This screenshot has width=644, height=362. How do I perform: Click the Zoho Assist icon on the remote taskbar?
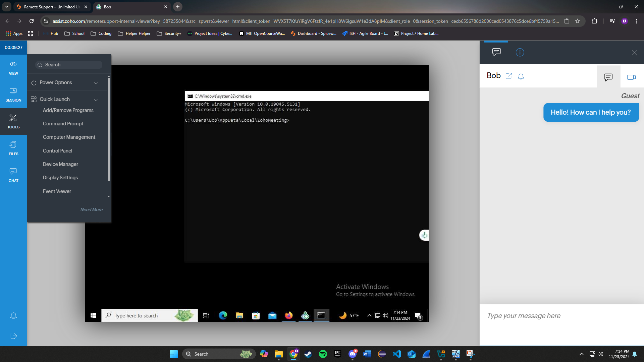(305, 315)
